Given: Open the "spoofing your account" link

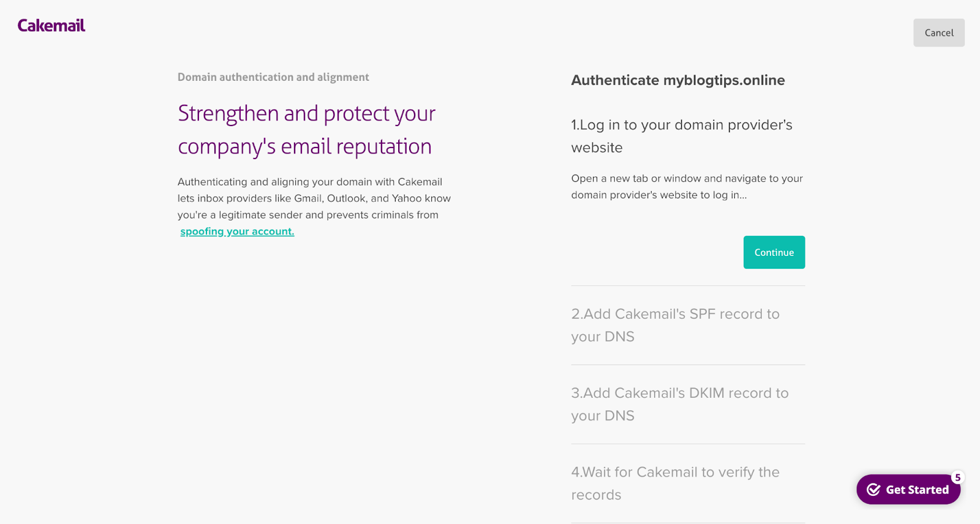Looking at the screenshot, I should point(237,231).
